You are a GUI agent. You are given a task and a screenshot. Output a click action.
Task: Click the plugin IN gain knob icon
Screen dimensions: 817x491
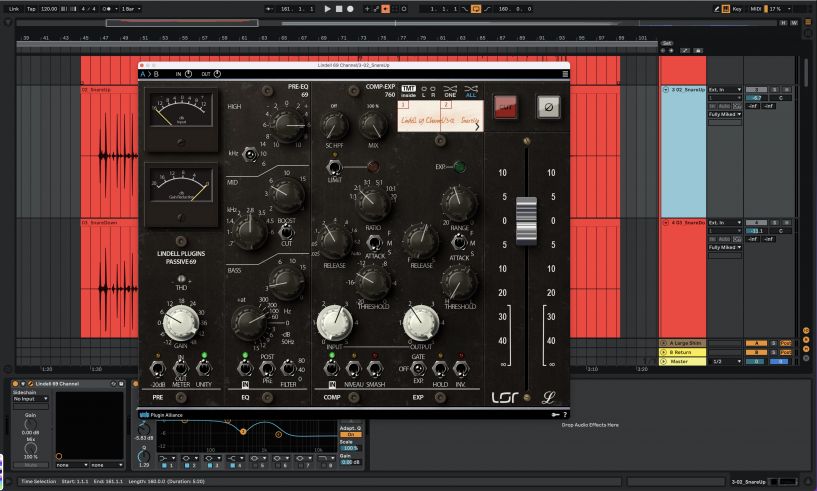click(189, 74)
